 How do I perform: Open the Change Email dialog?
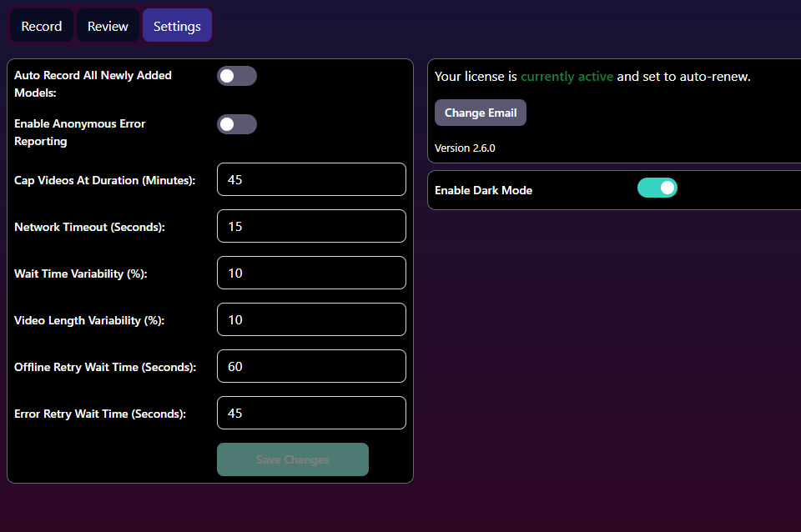tap(480, 113)
